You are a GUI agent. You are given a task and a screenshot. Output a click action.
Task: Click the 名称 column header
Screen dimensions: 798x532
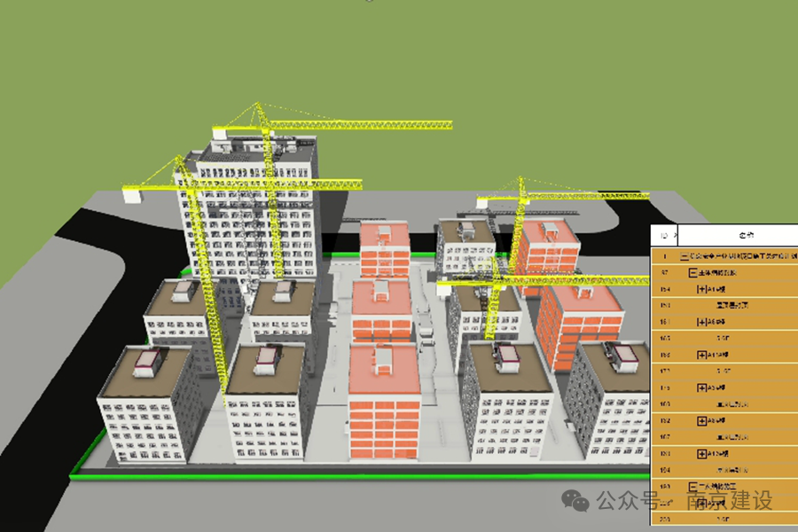tap(738, 235)
